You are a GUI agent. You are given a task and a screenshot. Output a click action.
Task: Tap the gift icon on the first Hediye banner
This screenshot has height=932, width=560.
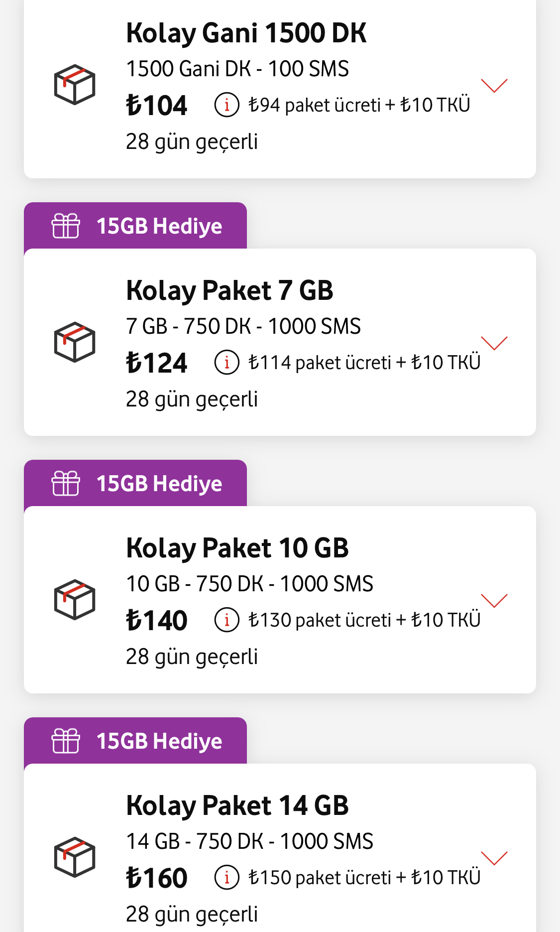click(66, 226)
